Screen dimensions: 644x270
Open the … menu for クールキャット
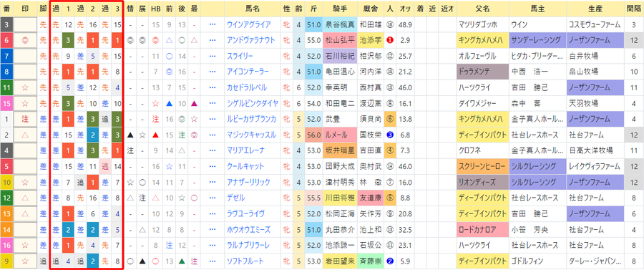coord(213,166)
